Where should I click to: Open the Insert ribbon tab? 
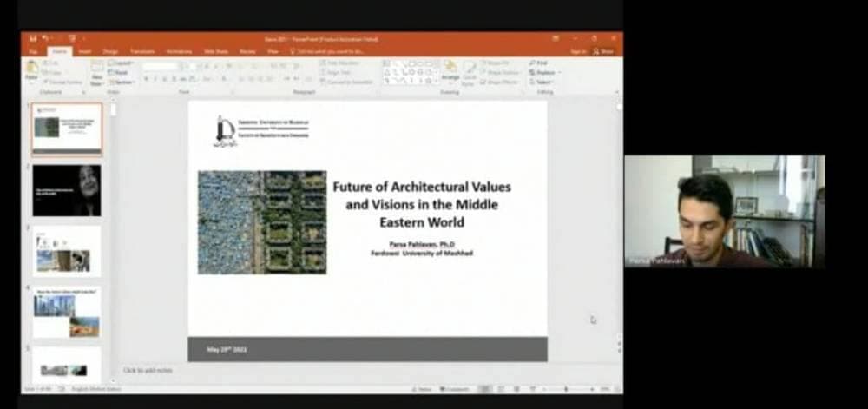point(84,51)
